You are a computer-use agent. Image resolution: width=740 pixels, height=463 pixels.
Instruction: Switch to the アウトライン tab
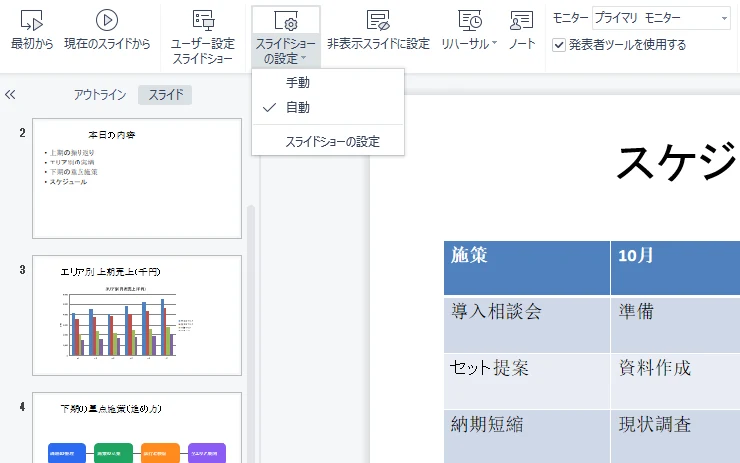(100, 95)
